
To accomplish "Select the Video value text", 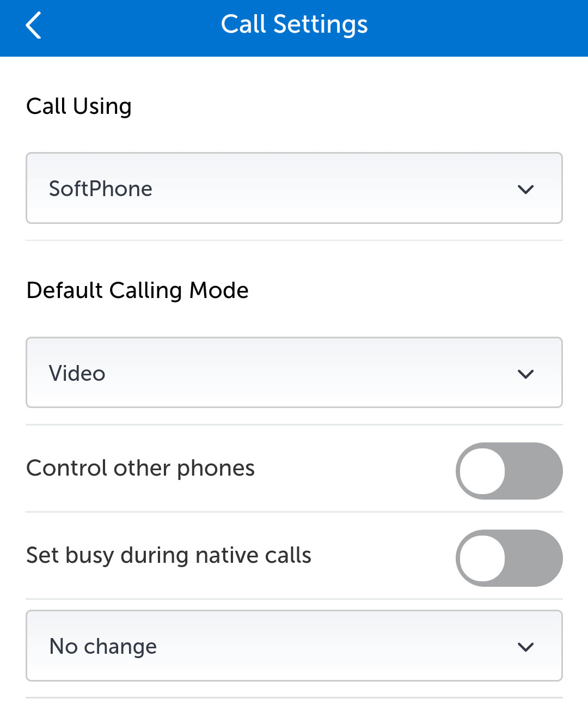I will [x=77, y=374].
